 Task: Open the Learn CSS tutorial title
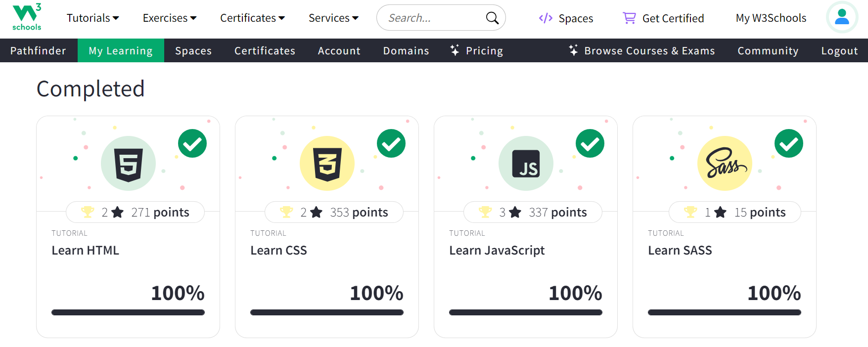(278, 250)
